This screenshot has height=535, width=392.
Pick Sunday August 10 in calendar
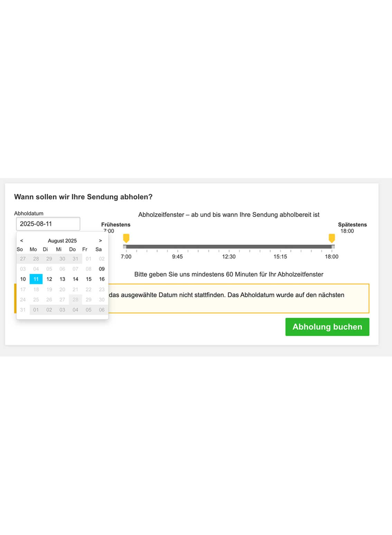(x=23, y=279)
